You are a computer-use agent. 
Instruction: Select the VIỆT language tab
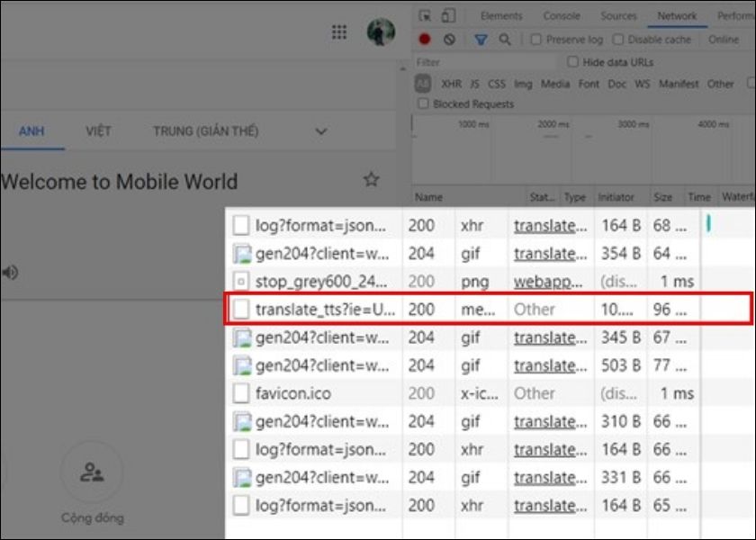(x=98, y=131)
